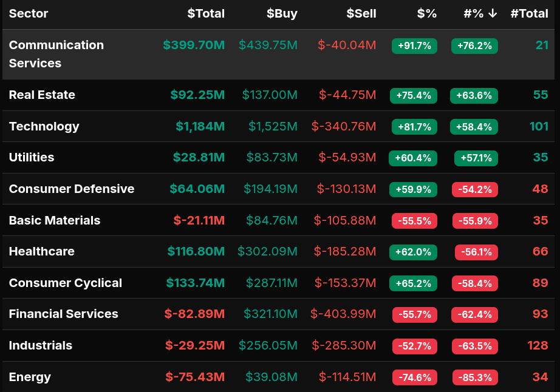This screenshot has height=392, width=560.
Task: Select the Utilities sector name
Action: tap(32, 157)
